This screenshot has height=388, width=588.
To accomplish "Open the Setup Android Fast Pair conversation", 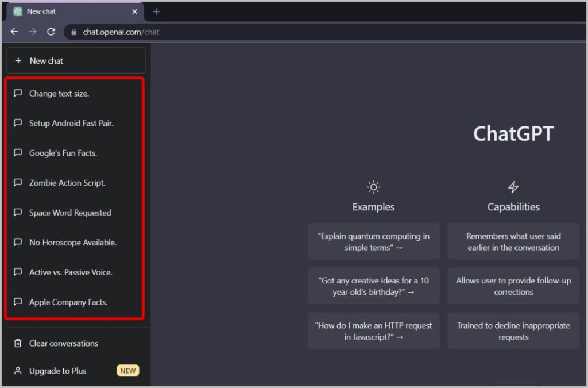I will (75, 123).
